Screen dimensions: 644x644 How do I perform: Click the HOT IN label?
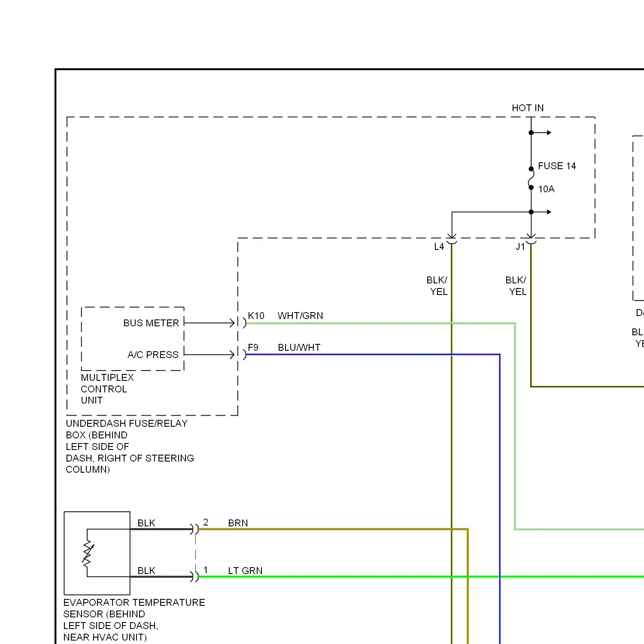(528, 108)
